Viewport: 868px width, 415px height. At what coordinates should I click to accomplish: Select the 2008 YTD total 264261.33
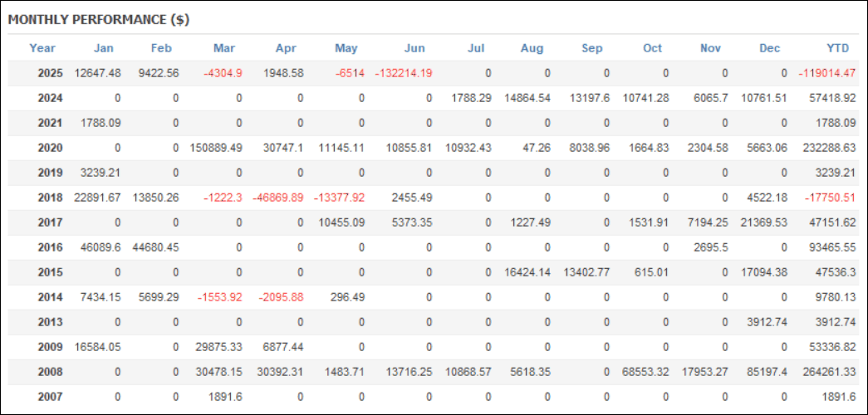point(830,372)
